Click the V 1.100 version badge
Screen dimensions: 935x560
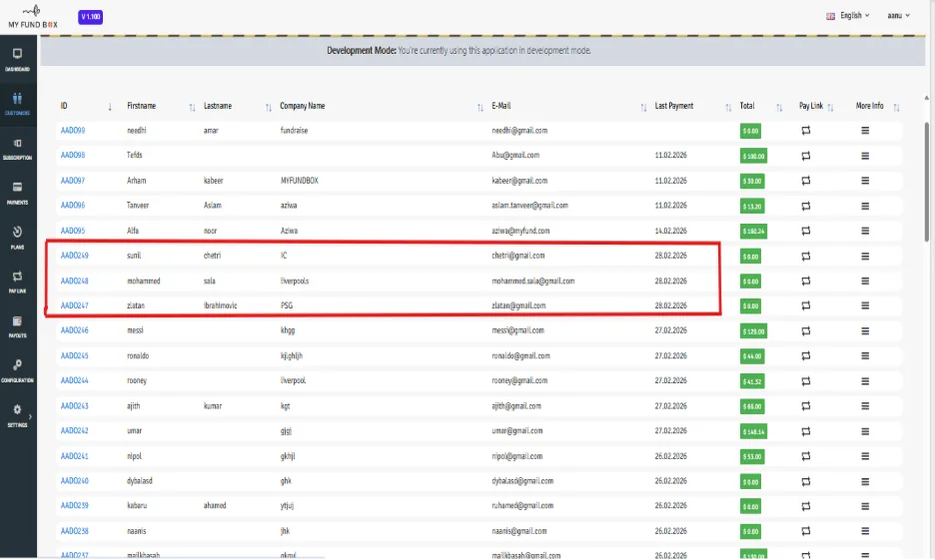point(90,17)
